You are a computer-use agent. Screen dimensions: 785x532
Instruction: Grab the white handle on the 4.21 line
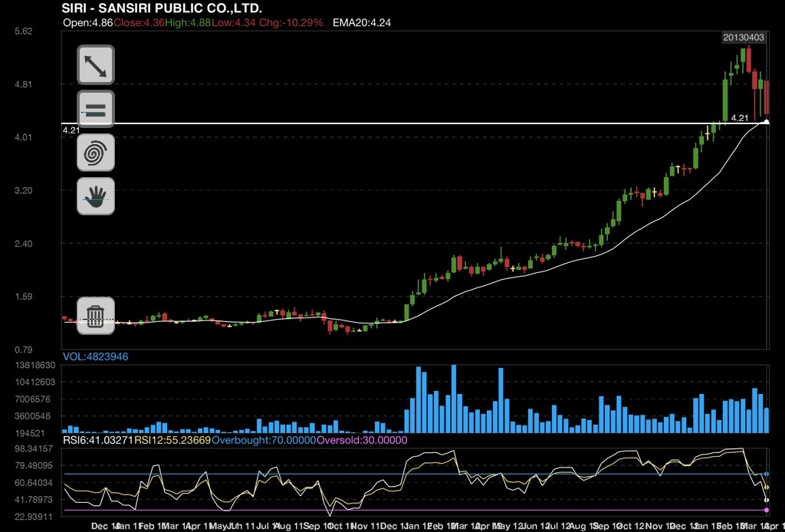tap(766, 122)
